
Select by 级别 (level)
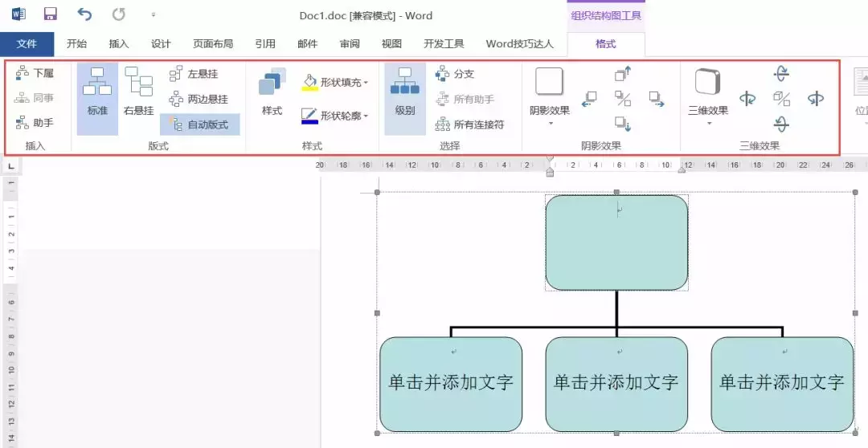405,99
